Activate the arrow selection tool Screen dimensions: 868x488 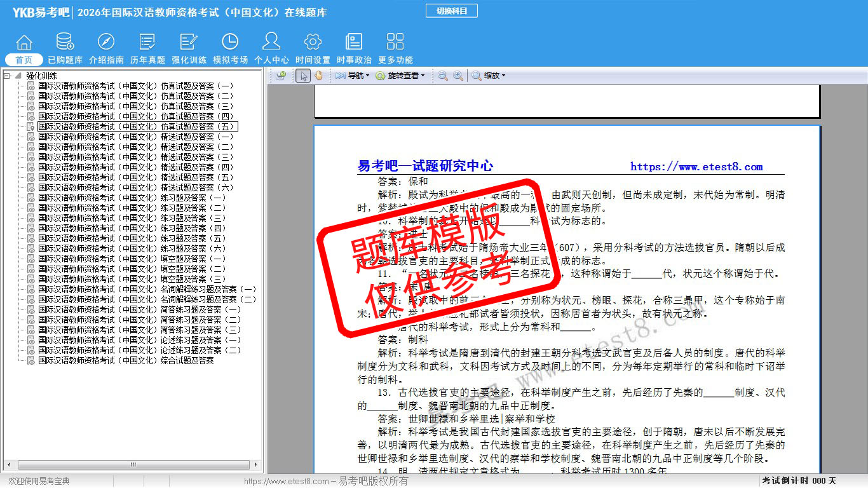click(x=303, y=76)
